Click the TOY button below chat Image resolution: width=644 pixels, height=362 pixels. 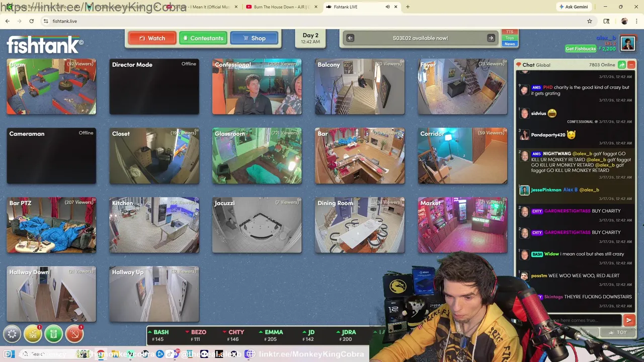pos(618,332)
